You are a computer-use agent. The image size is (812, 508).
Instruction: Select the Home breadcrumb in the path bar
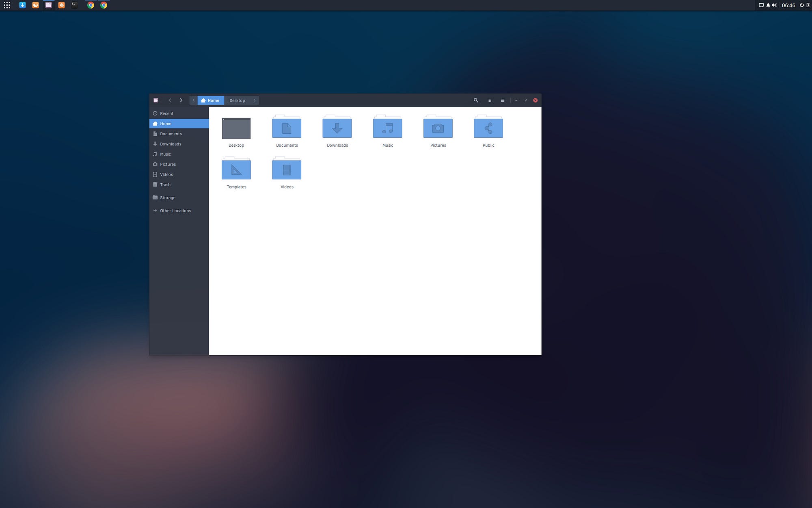[x=211, y=100]
